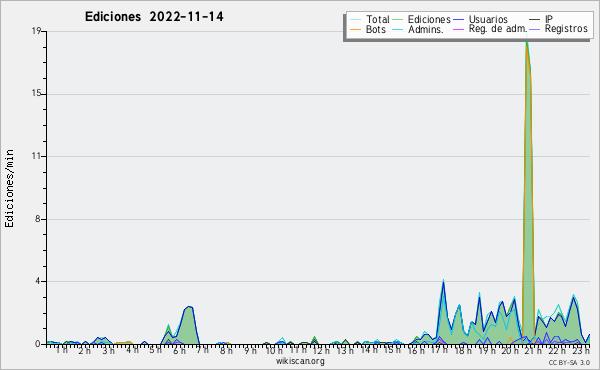Click the 23 h tick label
Image resolution: width=600 pixels, height=370 pixels.
[x=581, y=351]
